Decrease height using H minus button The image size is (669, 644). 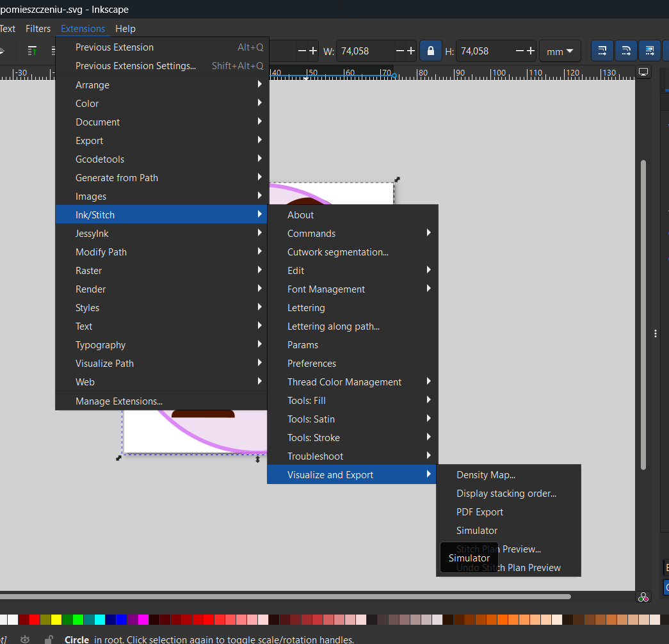coord(520,51)
